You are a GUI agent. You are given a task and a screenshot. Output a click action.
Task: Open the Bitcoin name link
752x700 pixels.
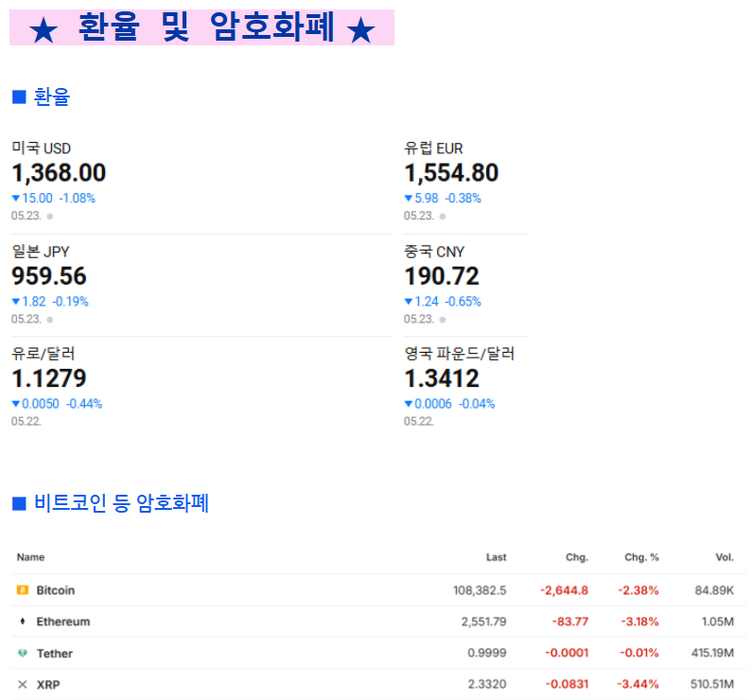click(x=56, y=590)
